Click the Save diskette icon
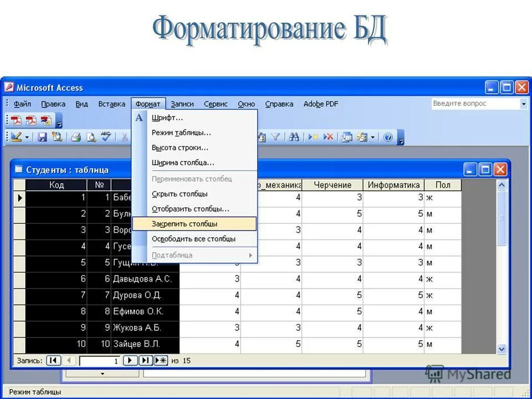The height and width of the screenshot is (399, 532). tap(43, 137)
